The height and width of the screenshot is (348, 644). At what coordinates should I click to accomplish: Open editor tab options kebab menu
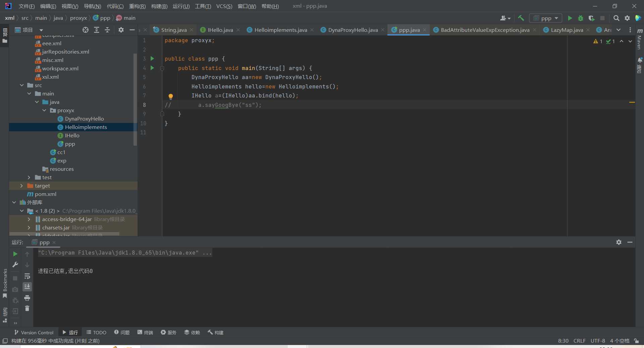pyautogui.click(x=630, y=30)
